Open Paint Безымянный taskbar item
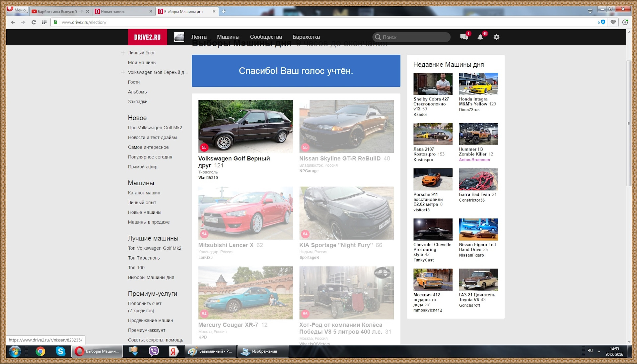 pos(210,351)
